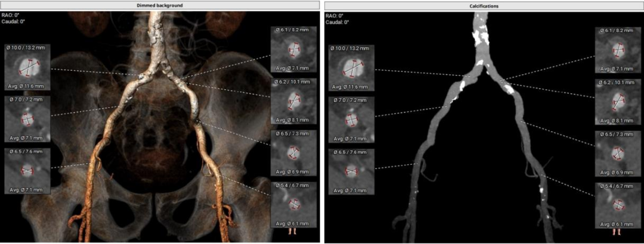Viewport: 644px width, 244px height.
Task: Click Ø 6.5 / 7.6 mm cross-section in Calcifications view
Action: point(352,171)
